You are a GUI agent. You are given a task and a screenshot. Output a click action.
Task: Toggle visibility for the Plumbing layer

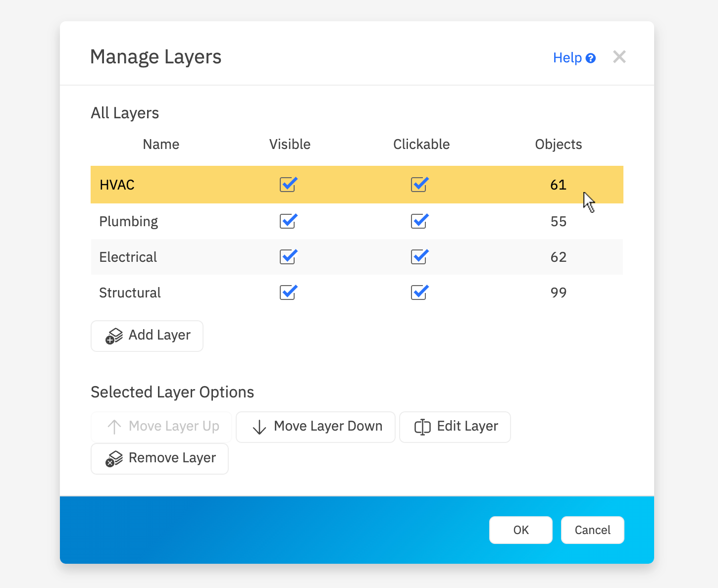pos(288,221)
